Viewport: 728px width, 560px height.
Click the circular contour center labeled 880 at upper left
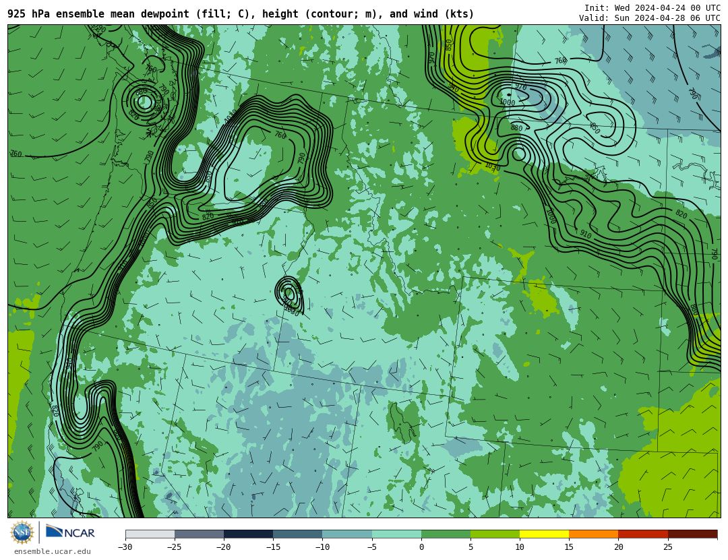[144, 102]
